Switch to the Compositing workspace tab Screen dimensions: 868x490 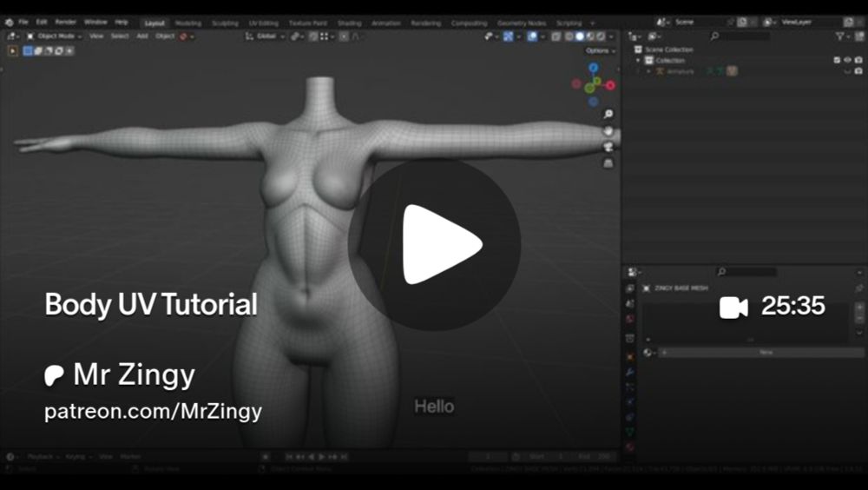pyautogui.click(x=469, y=23)
